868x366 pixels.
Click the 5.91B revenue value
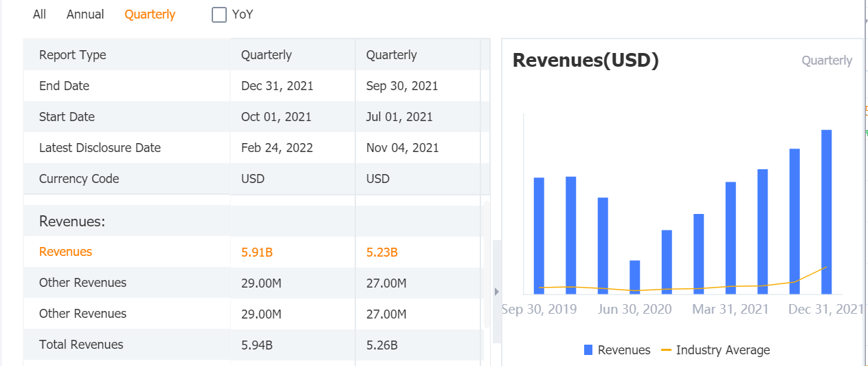[x=257, y=252]
